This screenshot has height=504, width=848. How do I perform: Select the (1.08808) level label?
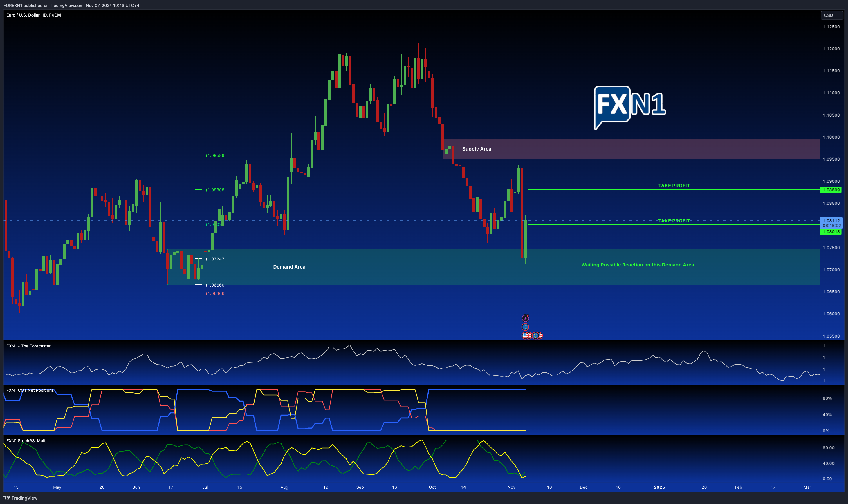click(216, 190)
